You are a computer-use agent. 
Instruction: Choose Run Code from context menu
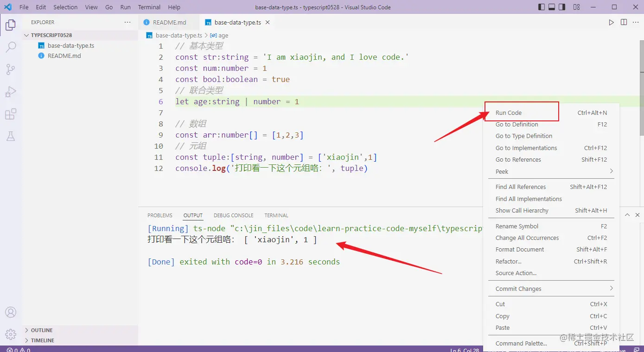click(x=551, y=113)
